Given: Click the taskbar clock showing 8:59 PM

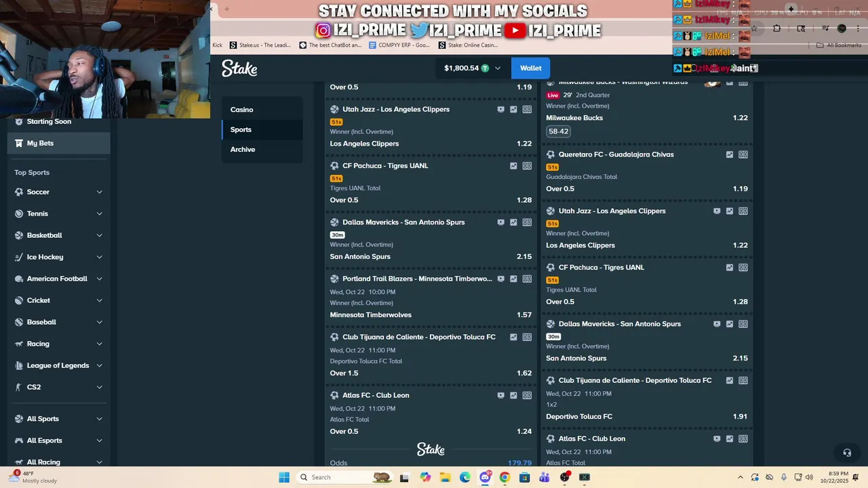Looking at the screenshot, I should tap(834, 477).
